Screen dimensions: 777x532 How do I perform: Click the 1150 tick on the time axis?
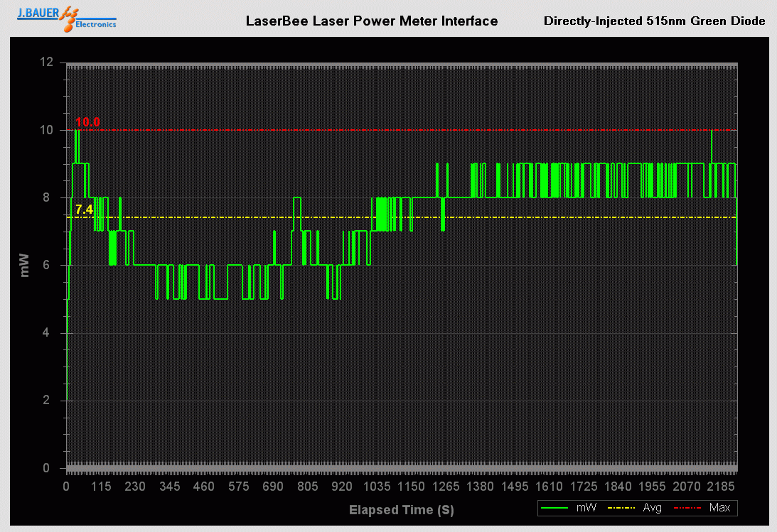(411, 487)
